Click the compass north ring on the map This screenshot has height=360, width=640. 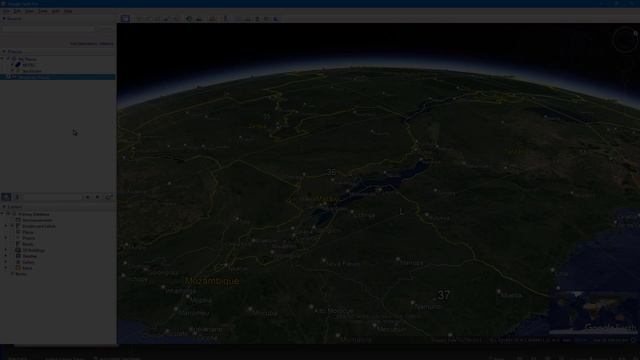(625, 40)
